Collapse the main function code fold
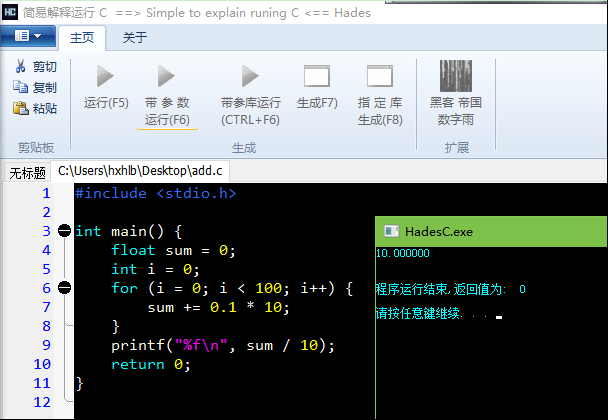The width and height of the screenshot is (608, 420). [65, 231]
